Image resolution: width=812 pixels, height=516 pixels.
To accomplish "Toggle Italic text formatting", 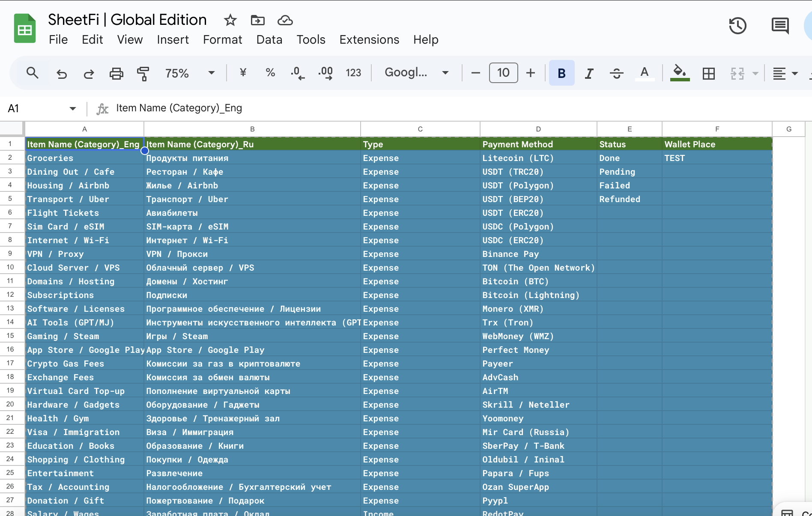I will 589,73.
